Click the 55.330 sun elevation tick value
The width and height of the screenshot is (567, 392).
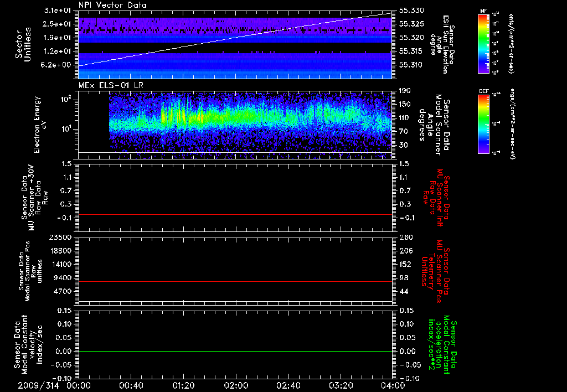[x=411, y=11]
